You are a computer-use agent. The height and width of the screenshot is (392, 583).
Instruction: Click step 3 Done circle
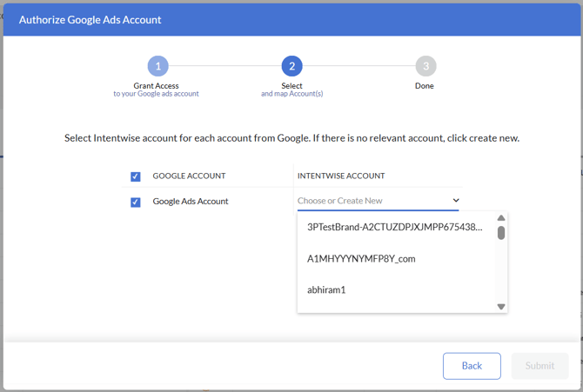tap(426, 66)
